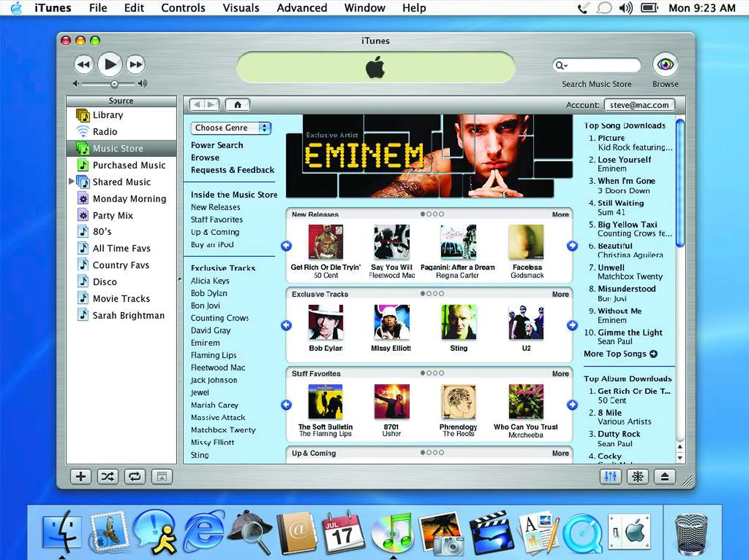
Task: Click the Buy an iPod link
Action: click(x=212, y=245)
